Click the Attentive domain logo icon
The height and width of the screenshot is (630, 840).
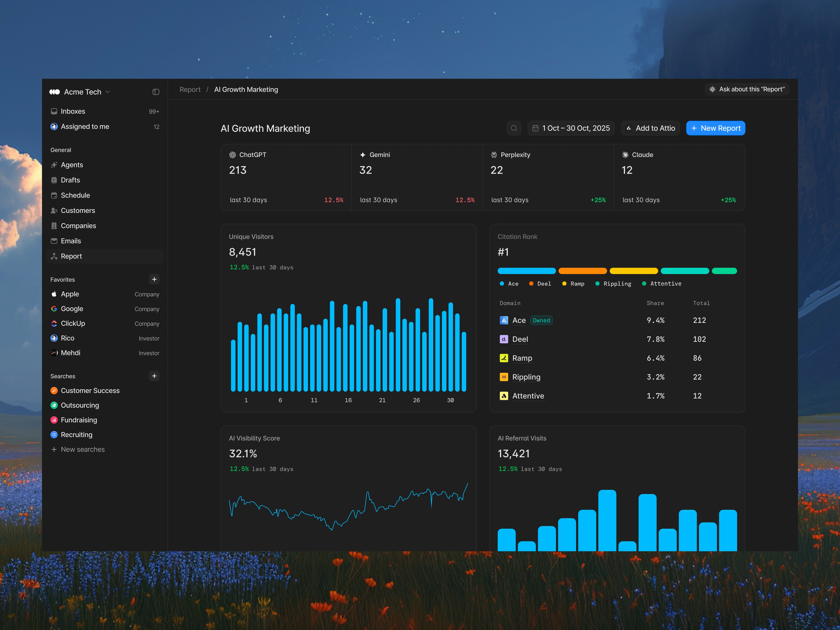point(504,396)
